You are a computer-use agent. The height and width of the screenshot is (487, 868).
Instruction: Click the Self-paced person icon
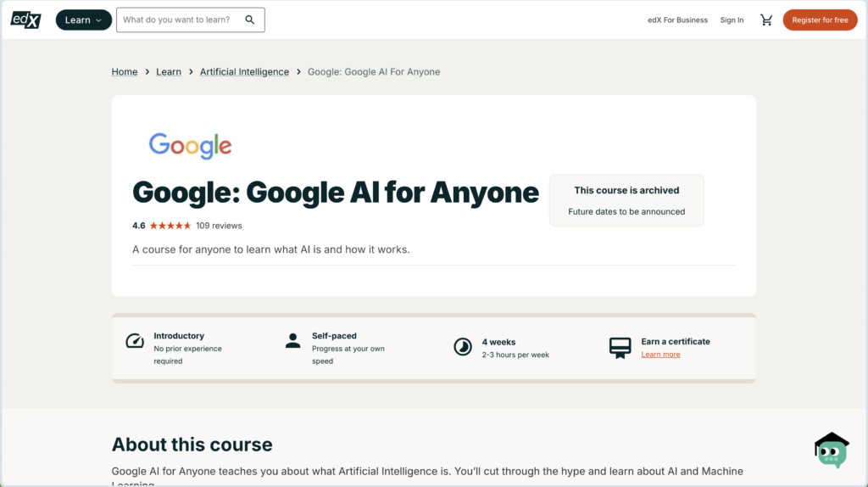point(292,341)
